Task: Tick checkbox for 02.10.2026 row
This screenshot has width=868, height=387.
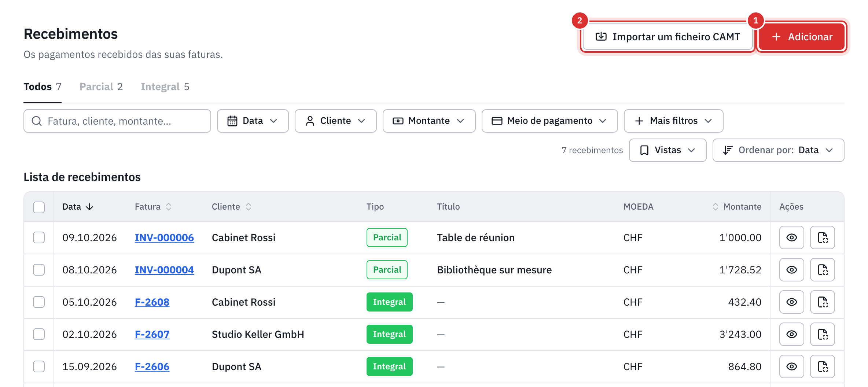Action: click(x=39, y=334)
